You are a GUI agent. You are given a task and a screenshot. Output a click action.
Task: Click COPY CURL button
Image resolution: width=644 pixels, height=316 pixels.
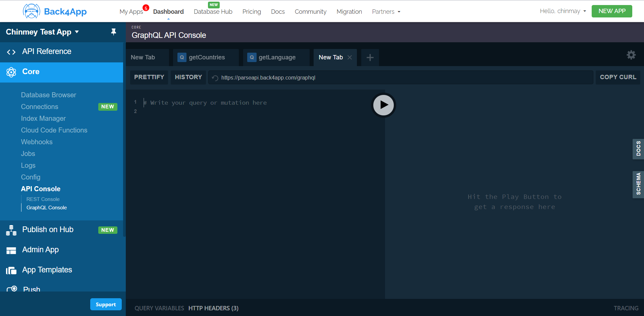tap(618, 77)
